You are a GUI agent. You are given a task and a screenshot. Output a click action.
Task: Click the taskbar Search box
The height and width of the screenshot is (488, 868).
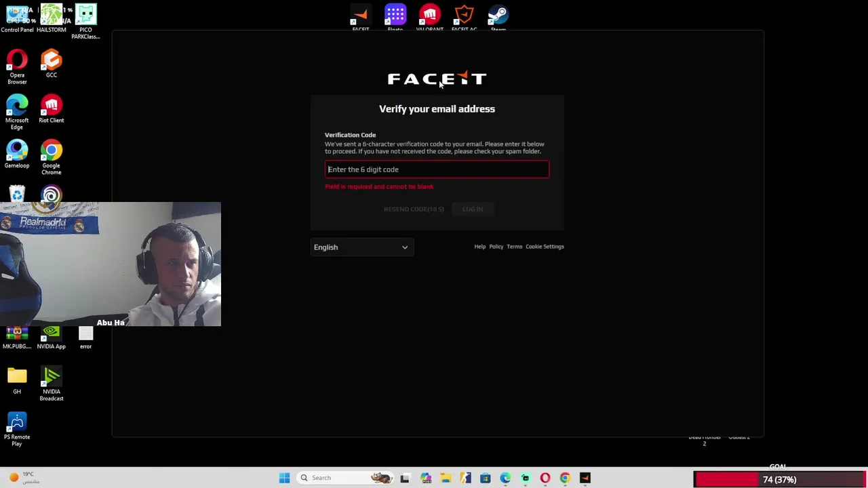pyautogui.click(x=344, y=478)
